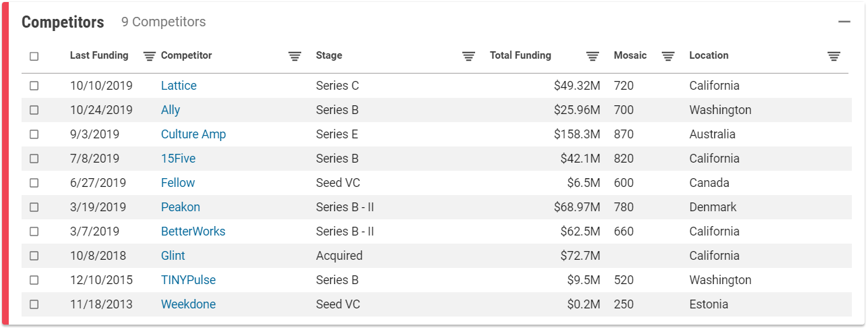868x330 pixels.
Task: View the Glint competitor page
Action: (x=173, y=256)
